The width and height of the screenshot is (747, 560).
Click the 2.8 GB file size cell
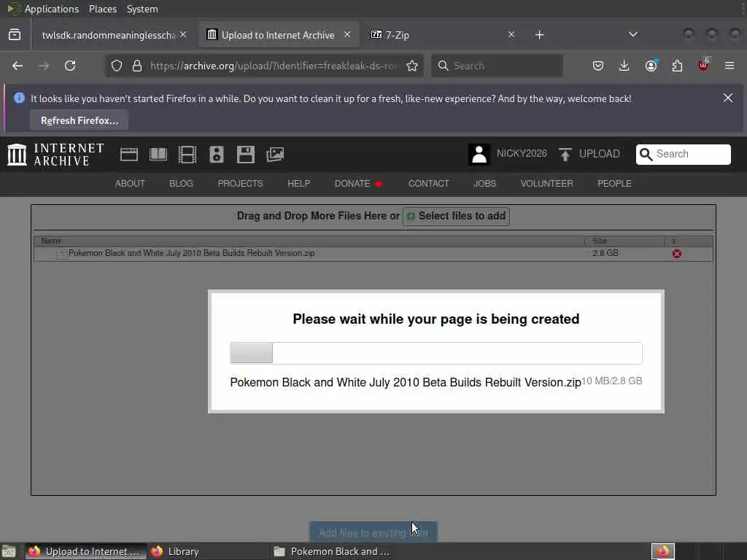coord(605,253)
